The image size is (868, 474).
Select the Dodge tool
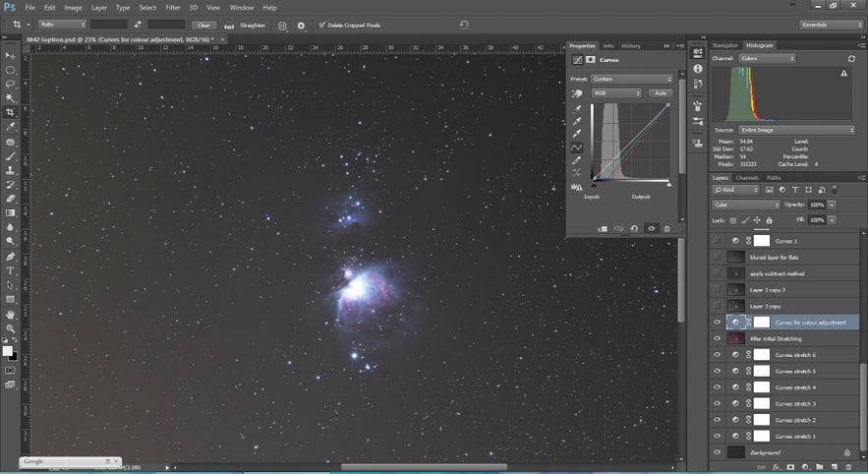click(x=10, y=242)
